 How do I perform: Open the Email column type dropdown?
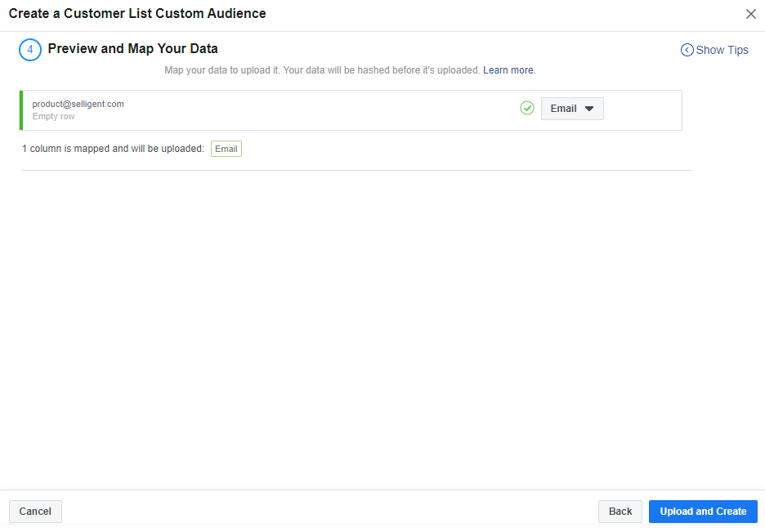coord(571,109)
